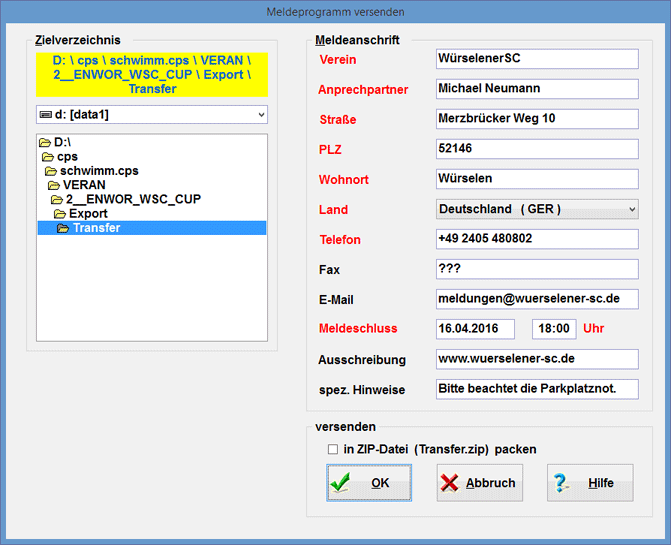Image resolution: width=671 pixels, height=545 pixels.
Task: Edit the Meldeschluss date field
Action: [475, 329]
